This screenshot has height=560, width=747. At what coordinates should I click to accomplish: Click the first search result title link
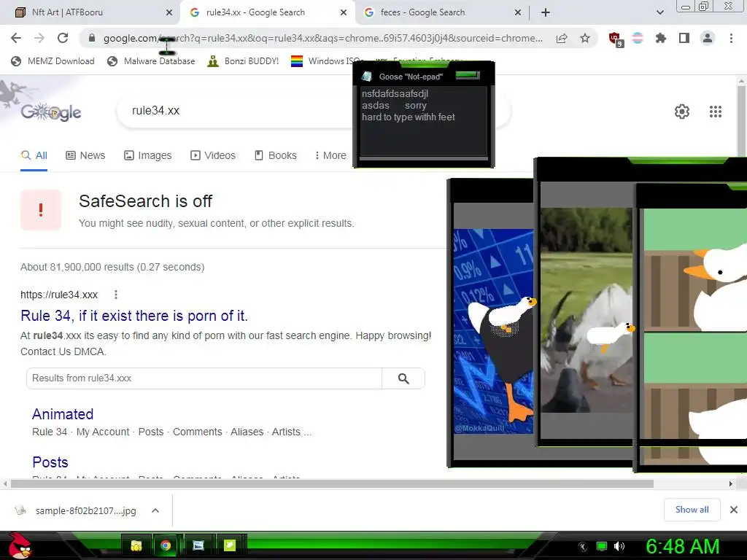134,316
